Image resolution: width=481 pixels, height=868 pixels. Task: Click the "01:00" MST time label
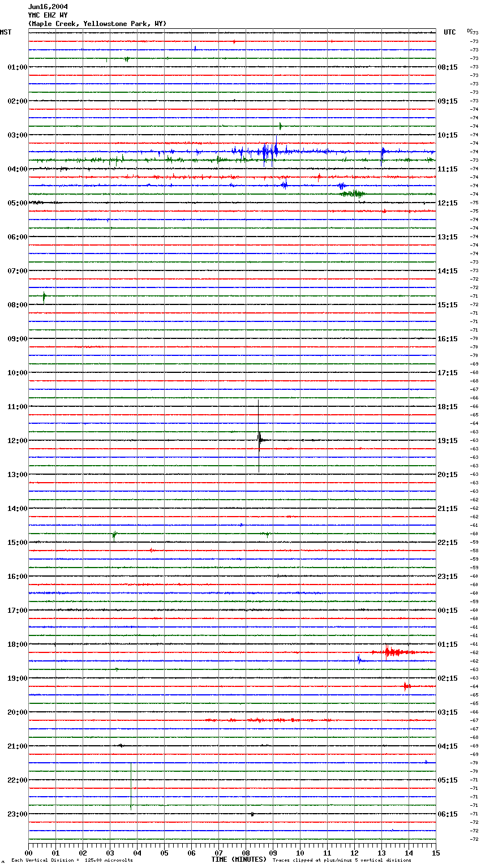18,67
